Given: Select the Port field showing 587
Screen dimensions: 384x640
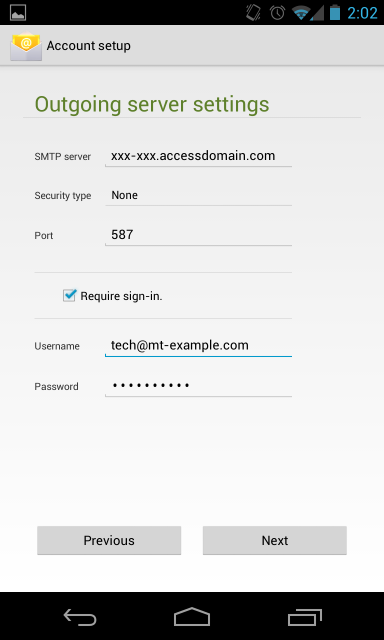Looking at the screenshot, I should (198, 235).
